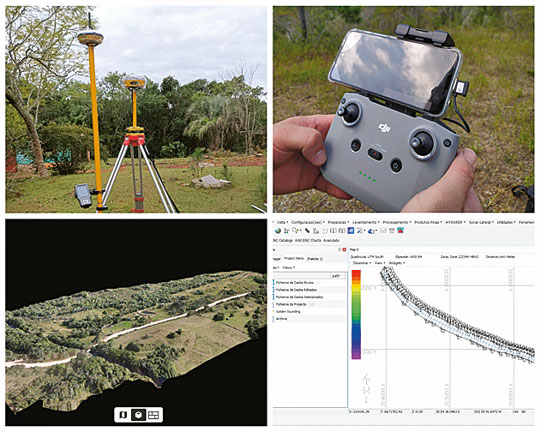Click the depth color scale bar
Screen dimensions: 540x432
pyautogui.click(x=356, y=315)
